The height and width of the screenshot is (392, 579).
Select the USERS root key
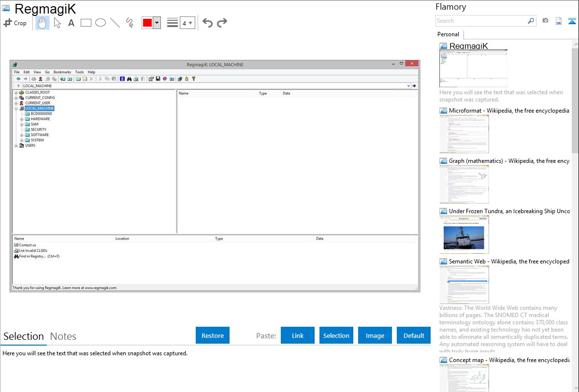pos(30,145)
